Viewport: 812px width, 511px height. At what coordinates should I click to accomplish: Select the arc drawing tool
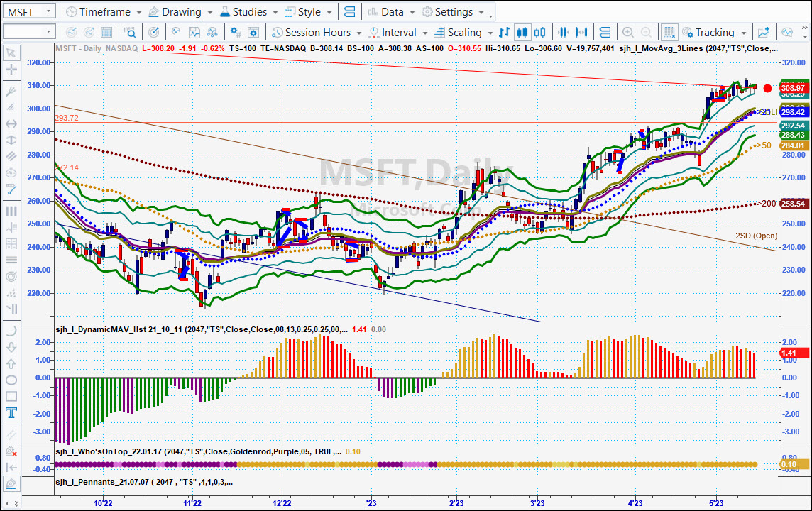[11, 330]
